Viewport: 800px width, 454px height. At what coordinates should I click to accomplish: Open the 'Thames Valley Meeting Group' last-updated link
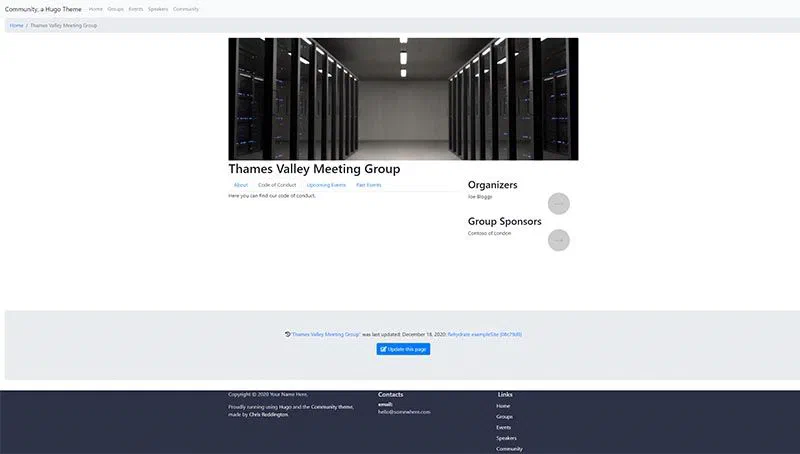[x=326, y=335]
